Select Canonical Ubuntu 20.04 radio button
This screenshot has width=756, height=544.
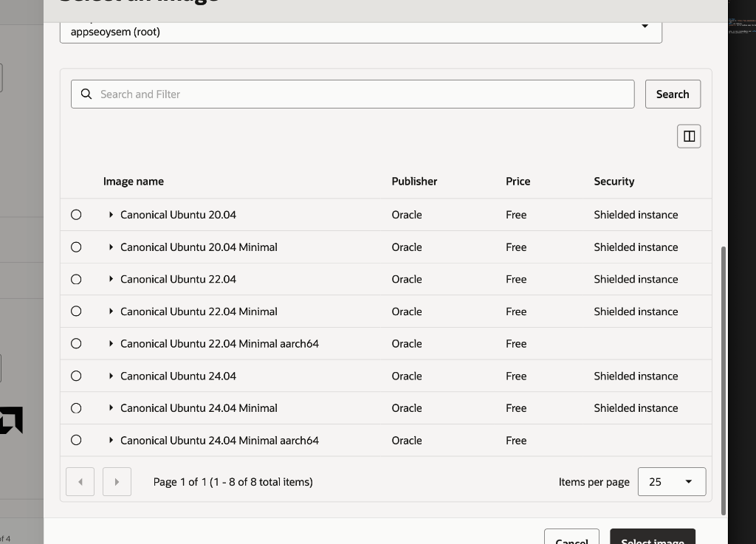point(76,215)
